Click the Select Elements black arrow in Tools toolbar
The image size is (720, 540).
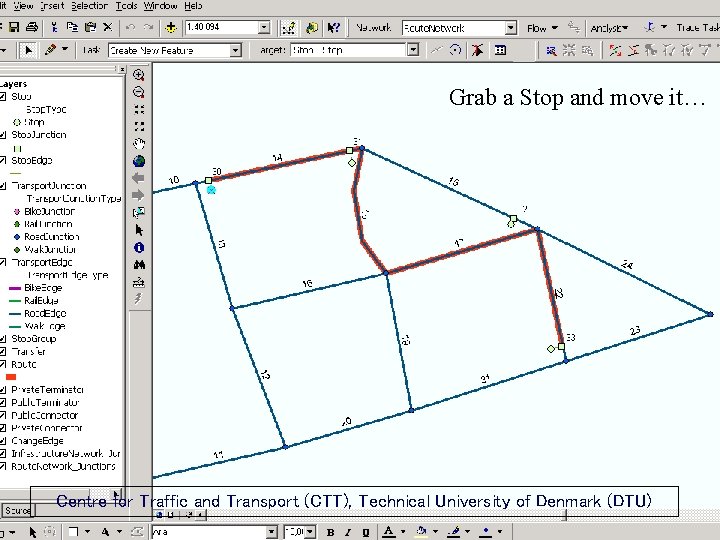pyautogui.click(x=139, y=230)
